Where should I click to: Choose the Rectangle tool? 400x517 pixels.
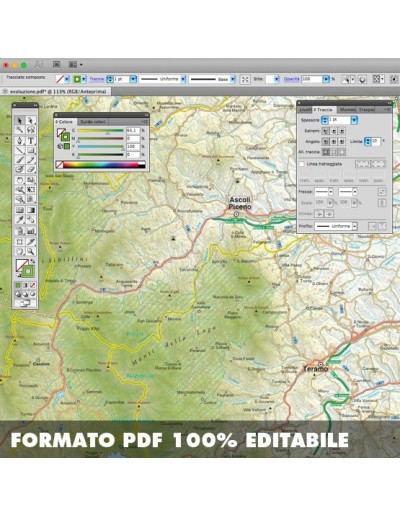pos(31,150)
